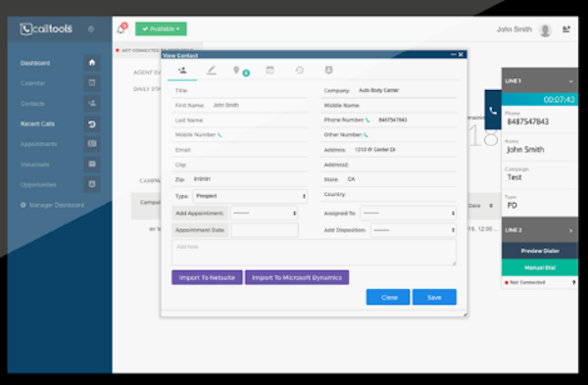
Task: Switch to contact details person tab
Action: tap(182, 71)
